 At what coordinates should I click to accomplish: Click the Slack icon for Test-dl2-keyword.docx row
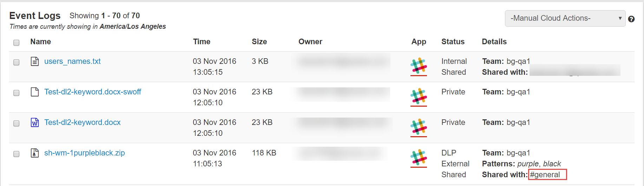(419, 127)
